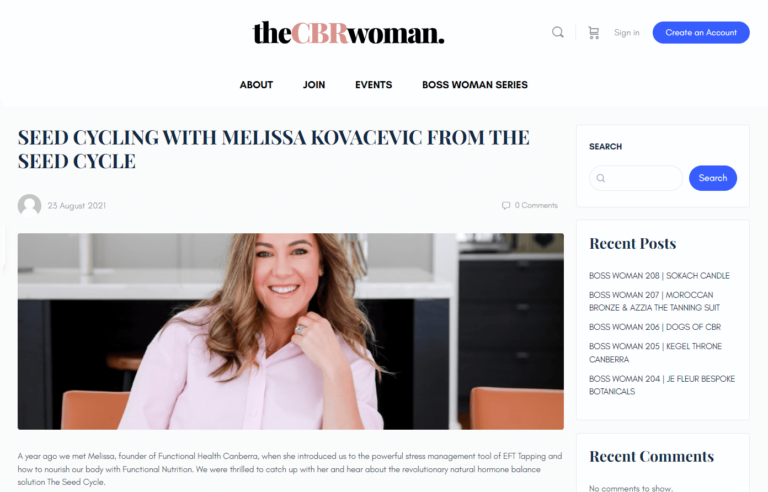Open the shopping cart icon
768x492 pixels.
(594, 33)
